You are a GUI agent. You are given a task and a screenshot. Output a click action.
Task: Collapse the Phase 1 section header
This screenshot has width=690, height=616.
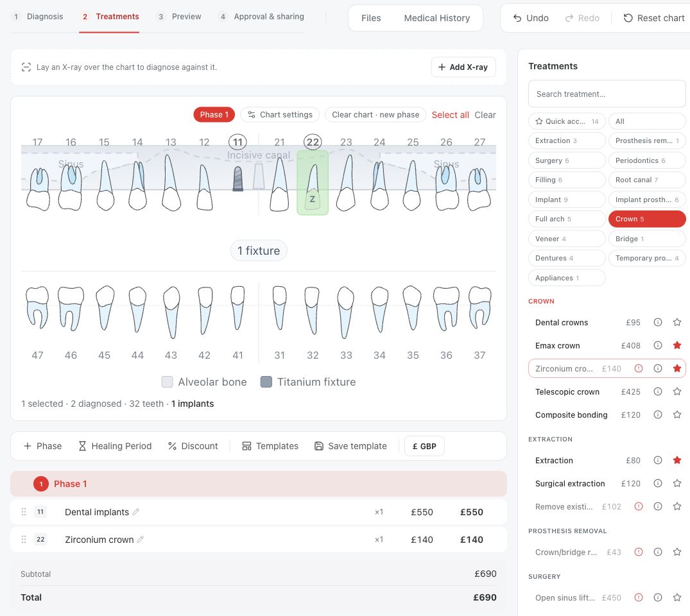[259, 484]
